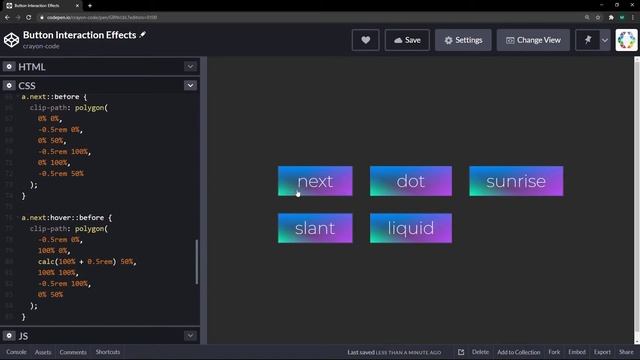Open browser extensions puzzle icon
640x360 pixels.
coord(611,17)
